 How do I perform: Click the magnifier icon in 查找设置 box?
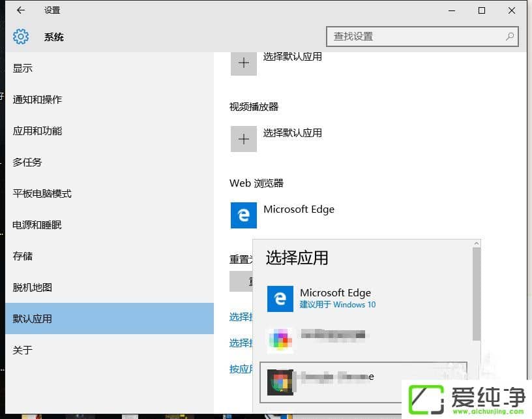509,37
